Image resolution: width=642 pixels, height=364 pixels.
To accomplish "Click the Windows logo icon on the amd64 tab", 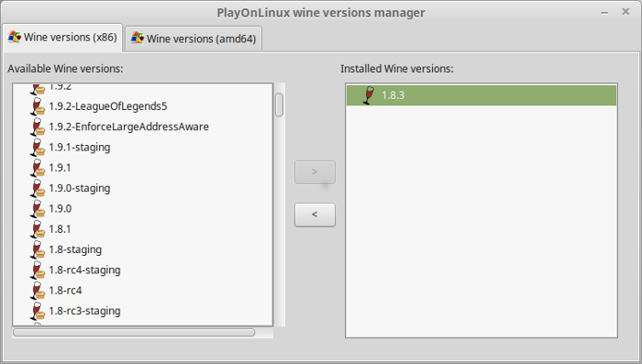I will 138,39.
